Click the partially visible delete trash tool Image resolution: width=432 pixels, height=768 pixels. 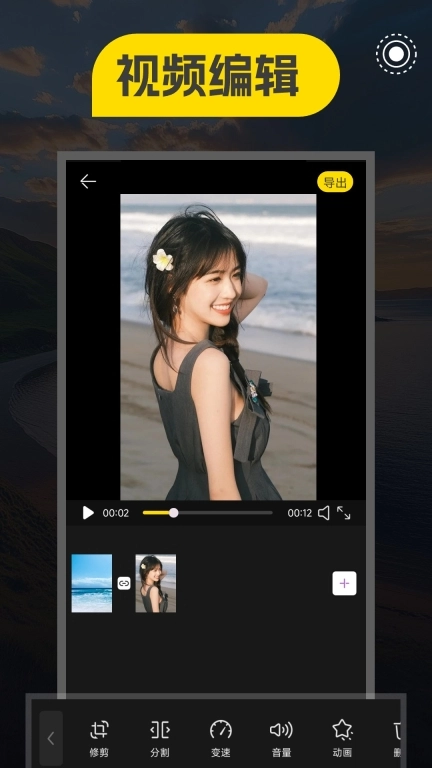click(x=397, y=739)
